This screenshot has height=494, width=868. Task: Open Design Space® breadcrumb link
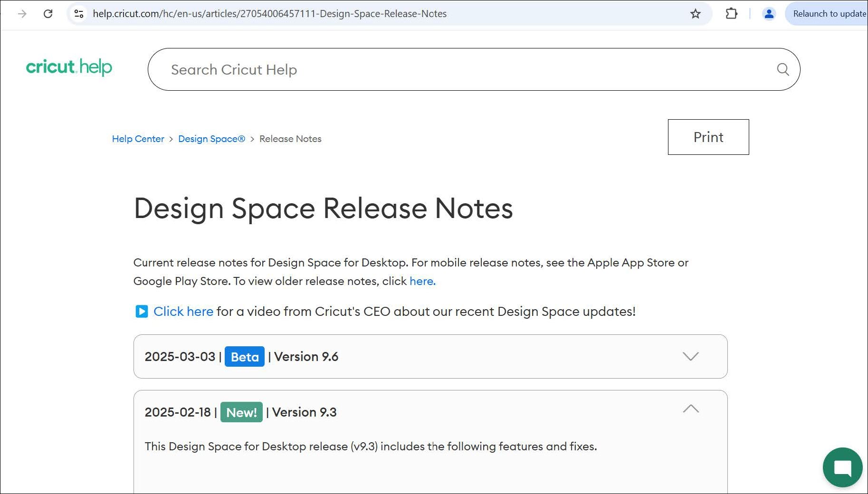click(x=211, y=139)
